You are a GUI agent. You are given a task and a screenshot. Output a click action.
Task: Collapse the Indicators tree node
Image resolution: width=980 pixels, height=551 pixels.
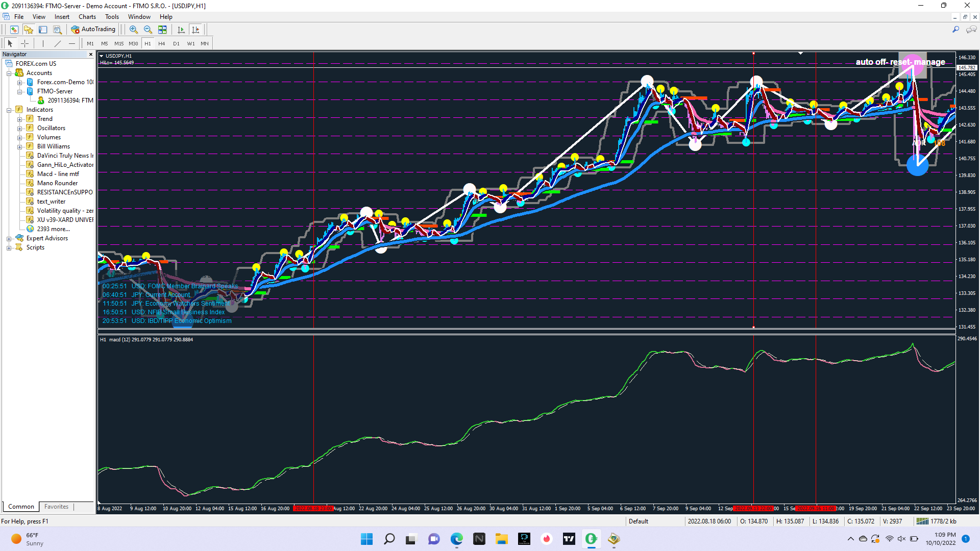(9, 110)
